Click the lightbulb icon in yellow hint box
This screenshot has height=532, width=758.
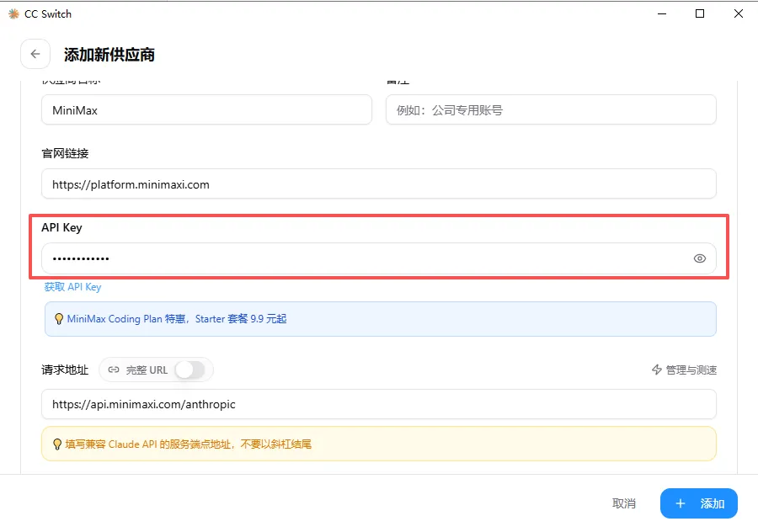tap(57, 444)
